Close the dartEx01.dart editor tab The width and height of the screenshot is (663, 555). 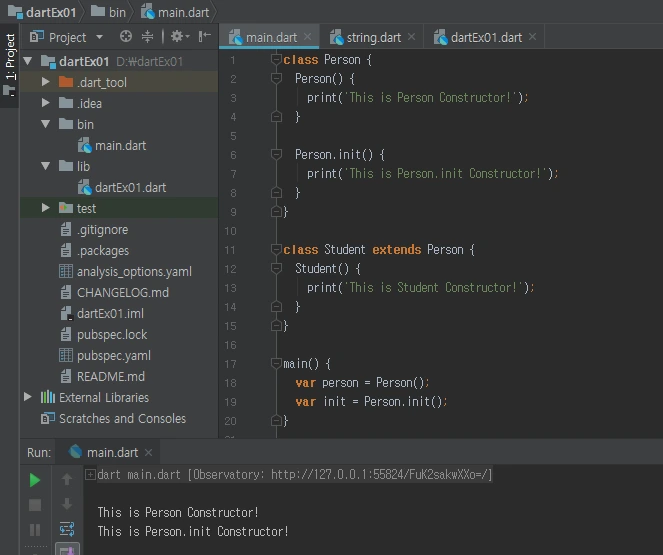pos(532,37)
